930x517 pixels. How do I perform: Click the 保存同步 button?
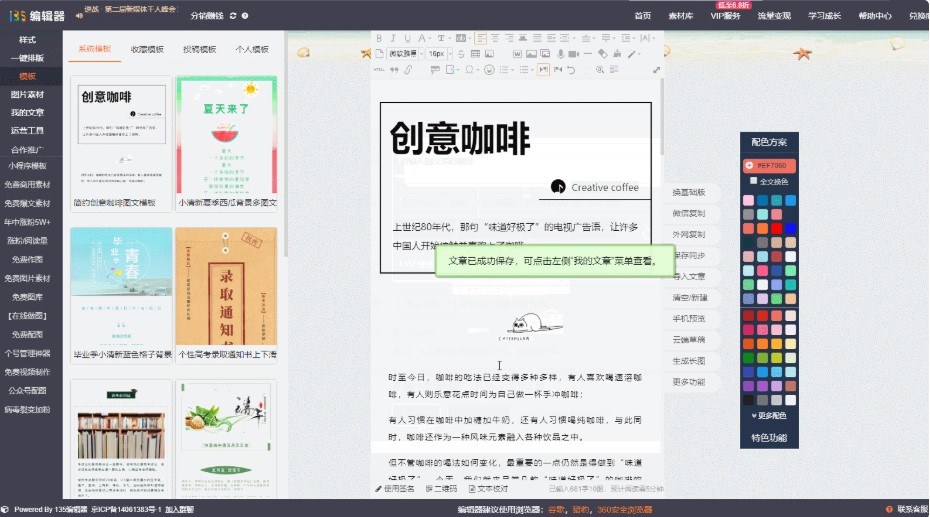click(690, 256)
